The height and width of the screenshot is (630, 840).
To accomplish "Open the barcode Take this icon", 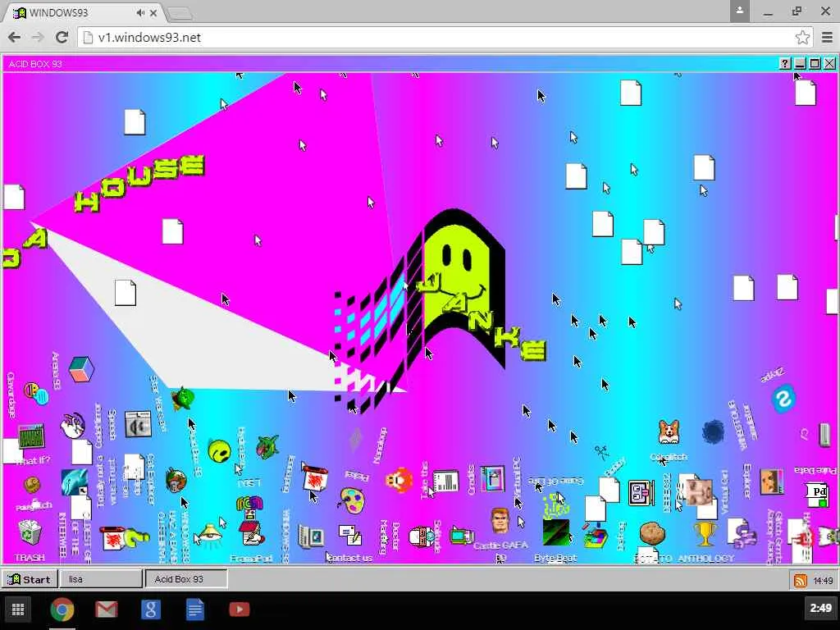I will click(445, 482).
